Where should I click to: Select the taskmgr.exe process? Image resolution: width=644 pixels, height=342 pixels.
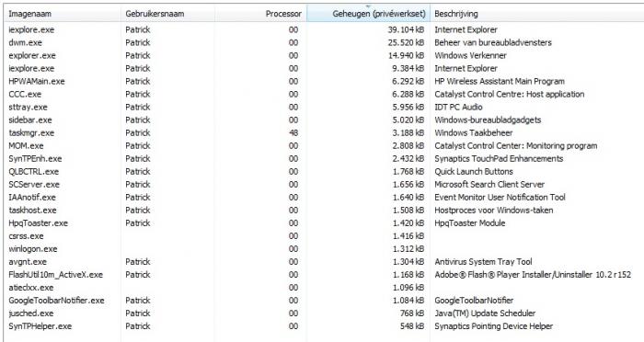[x=324, y=132]
